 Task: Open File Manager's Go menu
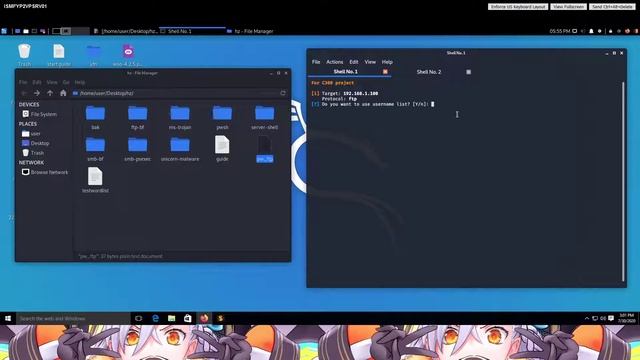click(66, 82)
